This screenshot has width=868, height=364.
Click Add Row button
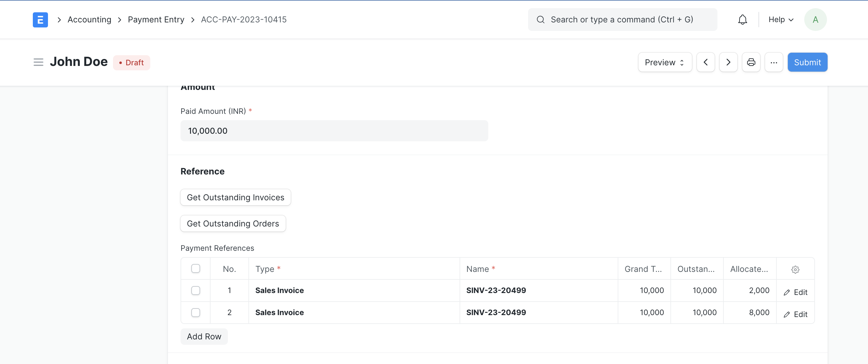(204, 336)
